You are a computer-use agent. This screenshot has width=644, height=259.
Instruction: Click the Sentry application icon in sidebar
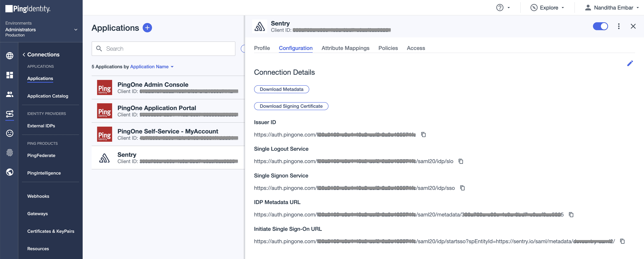pos(104,157)
